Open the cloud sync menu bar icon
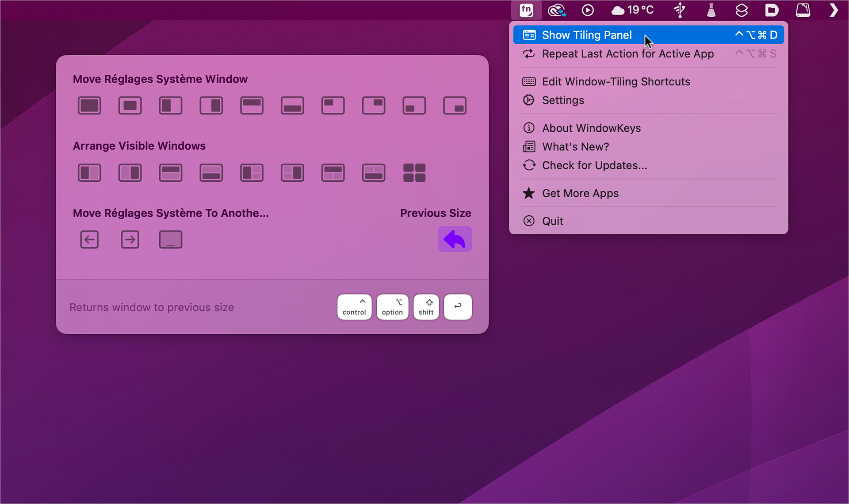 (557, 10)
